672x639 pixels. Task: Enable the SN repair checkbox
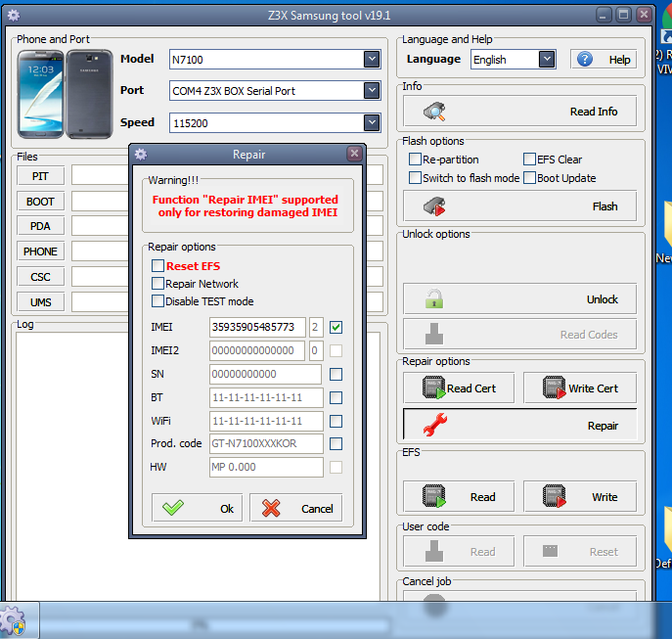(x=336, y=374)
